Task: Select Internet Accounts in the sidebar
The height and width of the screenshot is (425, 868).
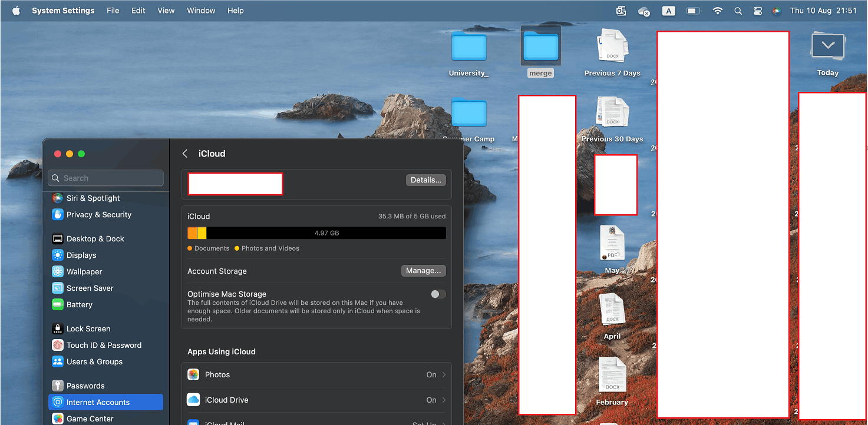Action: pos(105,403)
